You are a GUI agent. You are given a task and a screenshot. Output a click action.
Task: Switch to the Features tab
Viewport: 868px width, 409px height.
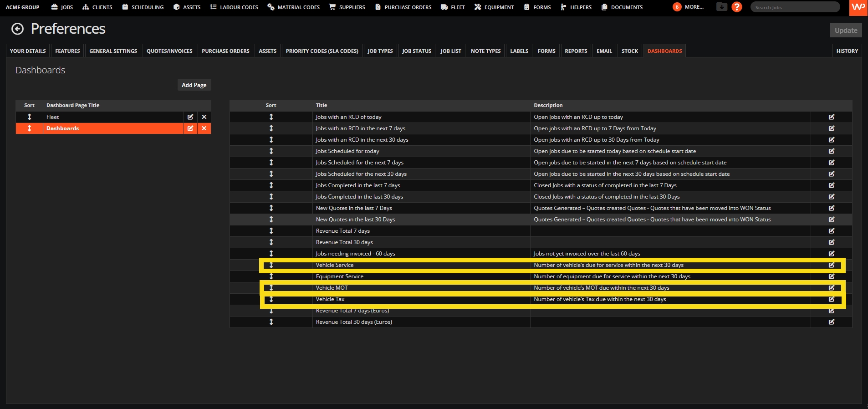coord(67,51)
